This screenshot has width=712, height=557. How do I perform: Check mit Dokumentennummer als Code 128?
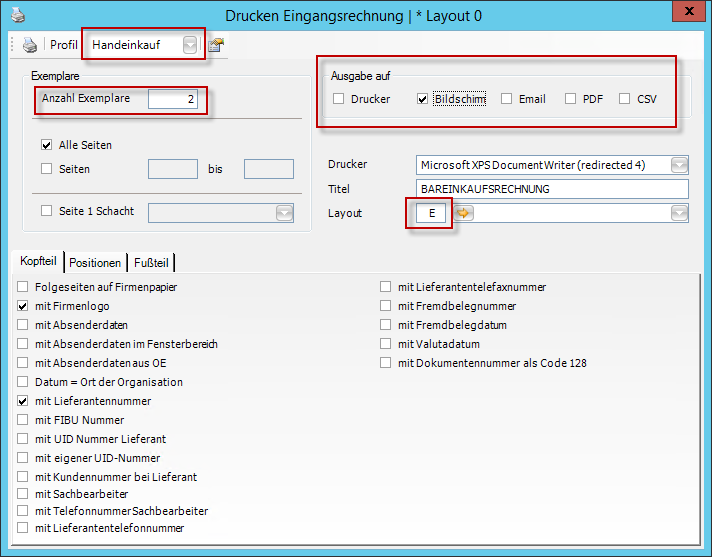click(386, 363)
